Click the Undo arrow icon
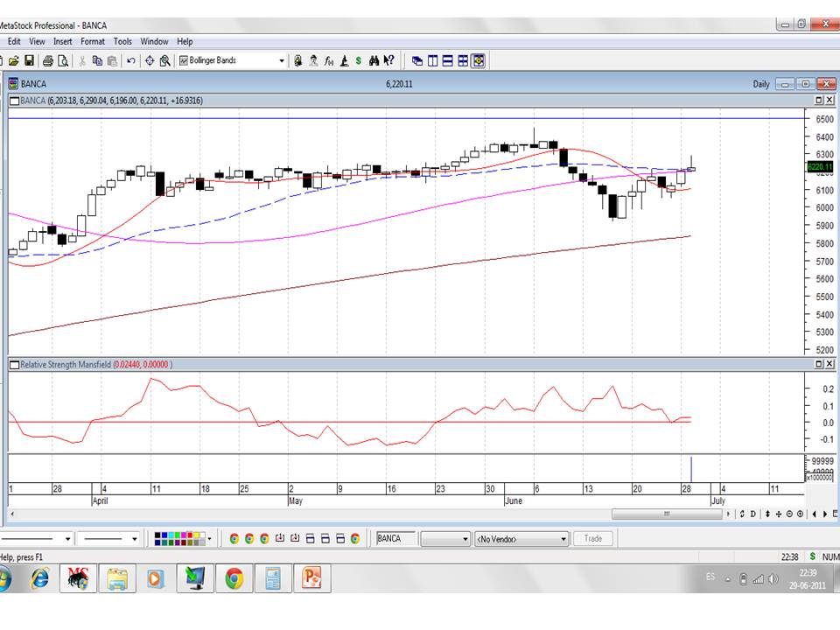This screenshot has width=840, height=630. [x=131, y=60]
